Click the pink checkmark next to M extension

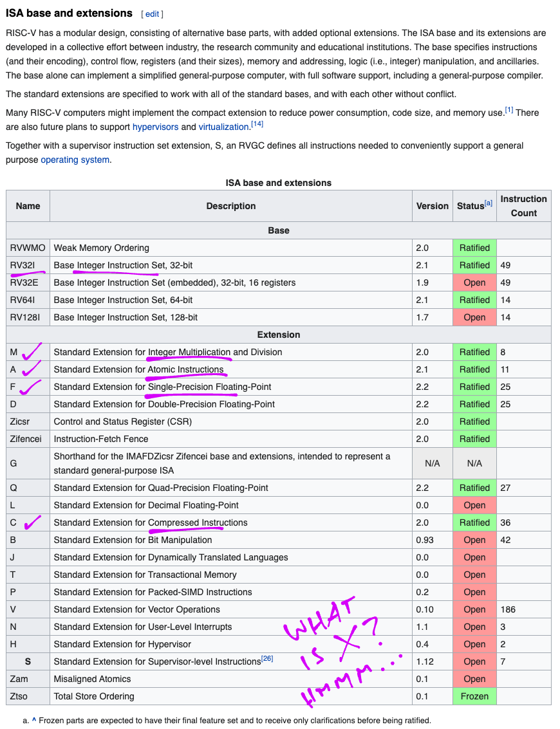coord(30,351)
